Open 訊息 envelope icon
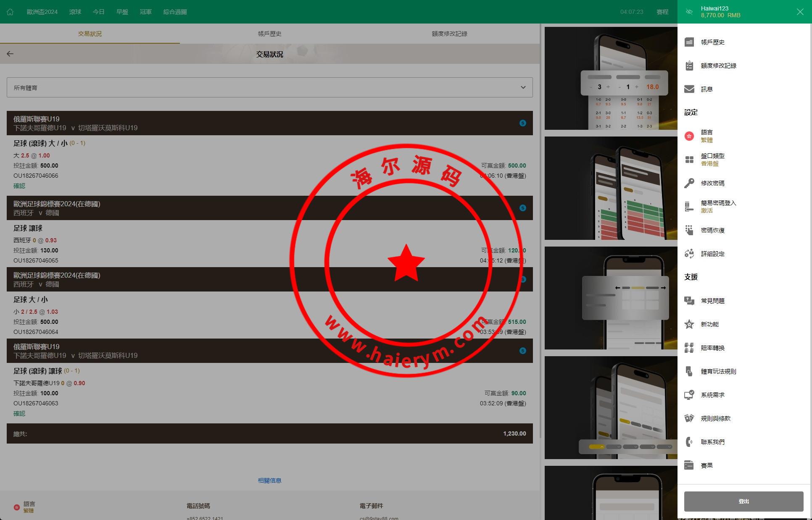Screen dimensions: 812x520 (x=689, y=89)
